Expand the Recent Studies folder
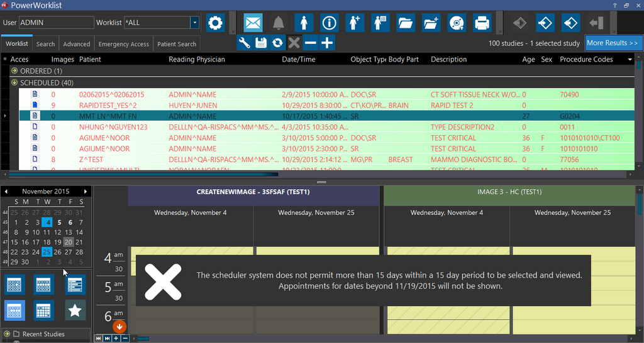The height and width of the screenshot is (343, 644). tap(7, 334)
